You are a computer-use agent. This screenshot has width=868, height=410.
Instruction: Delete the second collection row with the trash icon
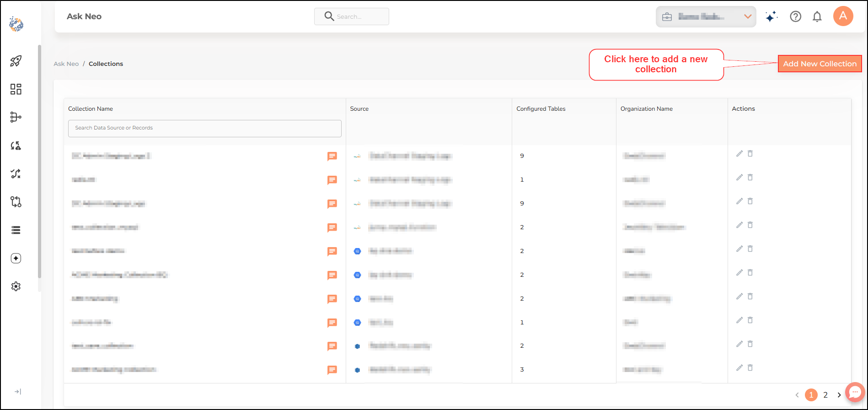(x=750, y=178)
